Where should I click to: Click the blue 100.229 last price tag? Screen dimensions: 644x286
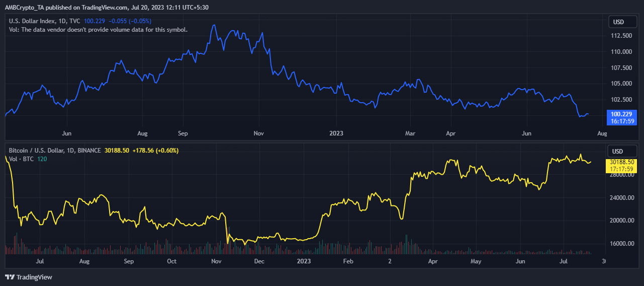click(622, 114)
